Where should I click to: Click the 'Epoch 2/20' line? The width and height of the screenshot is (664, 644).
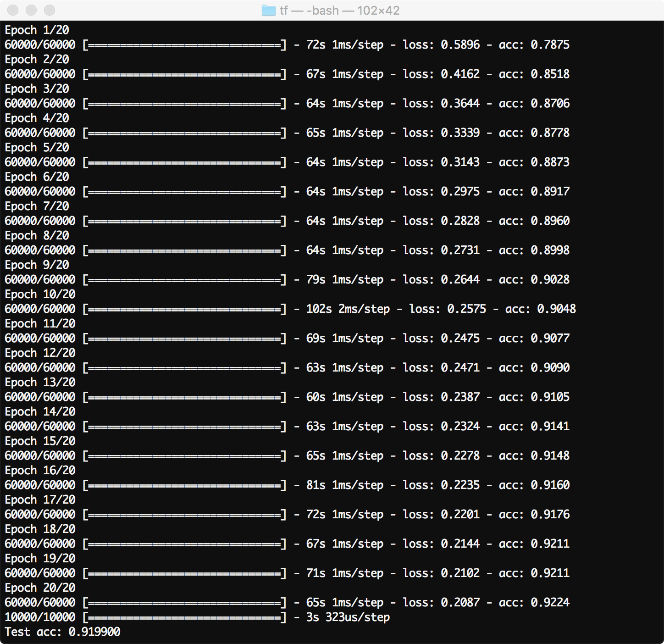37,60
